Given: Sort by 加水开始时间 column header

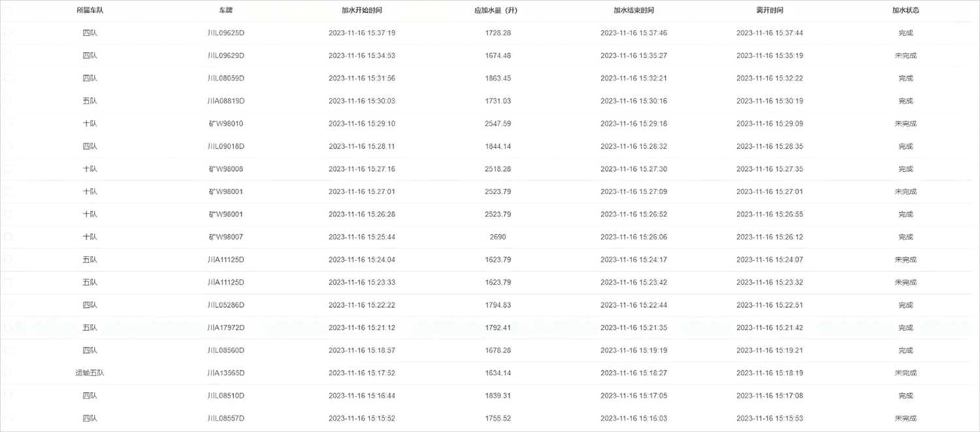Looking at the screenshot, I should pos(361,10).
